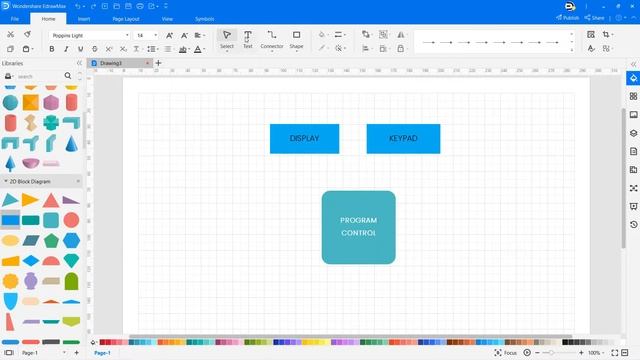Click the Lock icon in the ribbon
This screenshot has height=360, width=640.
(x=401, y=49)
